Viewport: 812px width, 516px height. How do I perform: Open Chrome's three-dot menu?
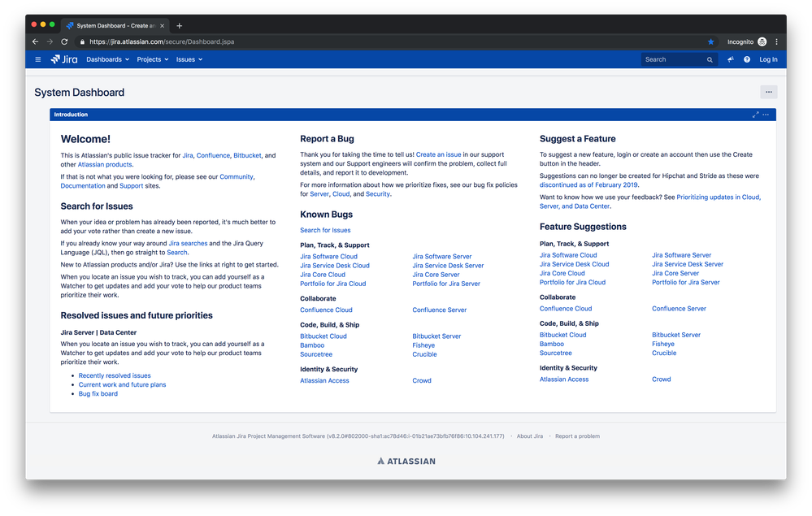pos(776,42)
